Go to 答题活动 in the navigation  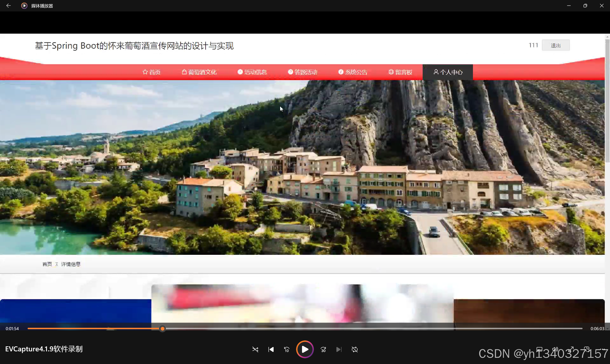302,72
